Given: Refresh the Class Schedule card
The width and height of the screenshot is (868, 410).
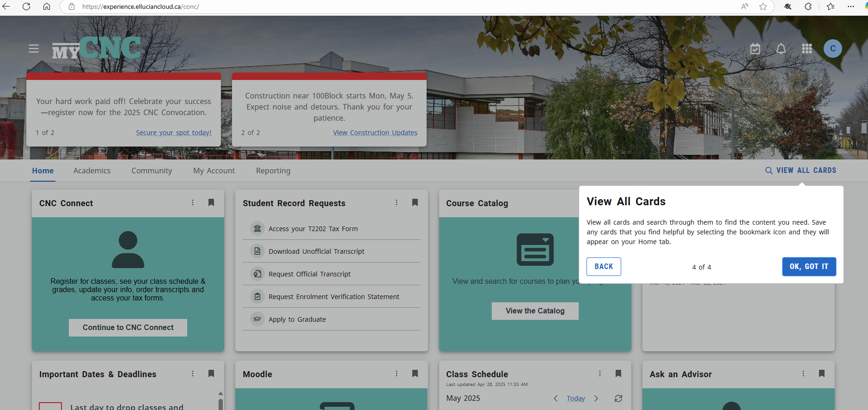Looking at the screenshot, I should pyautogui.click(x=618, y=398).
